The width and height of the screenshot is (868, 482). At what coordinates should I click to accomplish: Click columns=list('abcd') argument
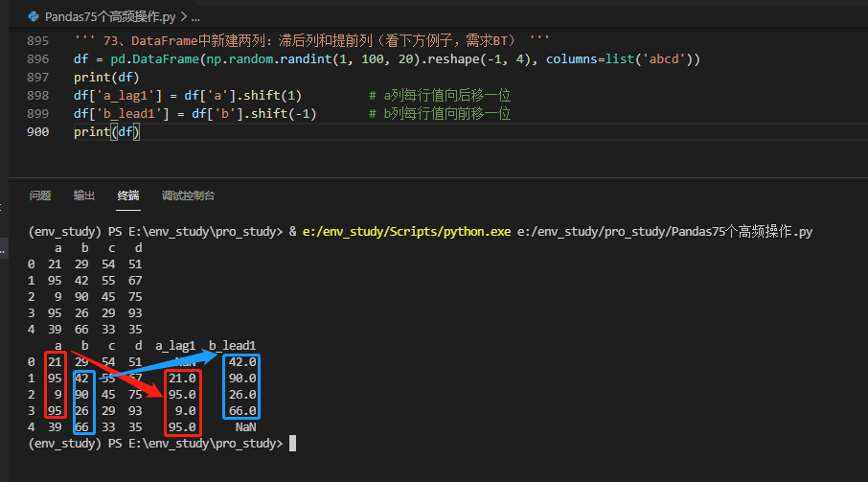tap(620, 59)
